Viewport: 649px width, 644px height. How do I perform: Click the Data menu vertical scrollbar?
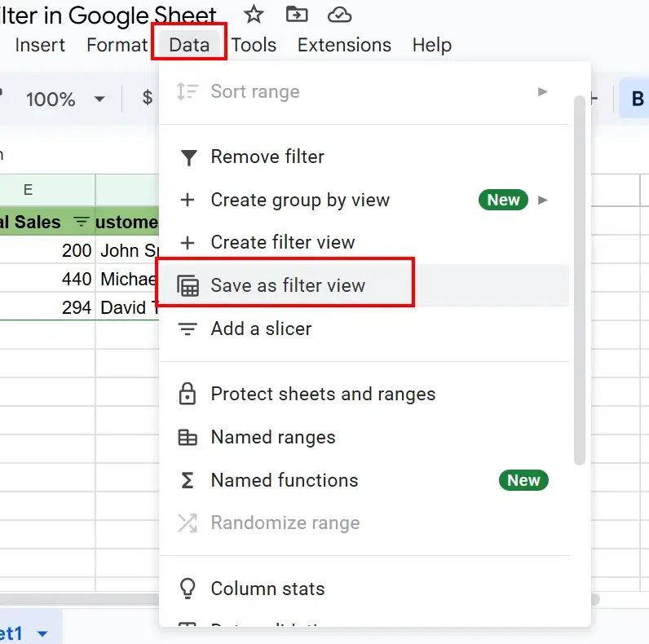click(580, 277)
